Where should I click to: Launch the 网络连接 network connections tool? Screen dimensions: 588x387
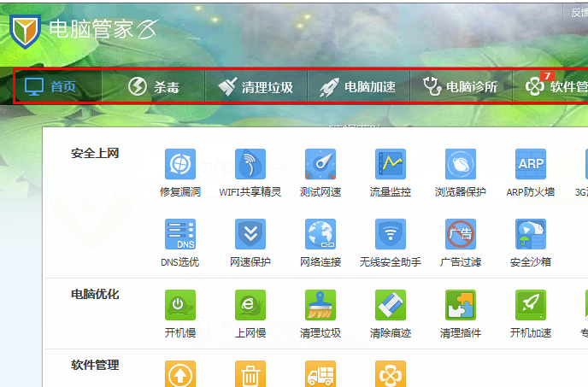click(320, 234)
